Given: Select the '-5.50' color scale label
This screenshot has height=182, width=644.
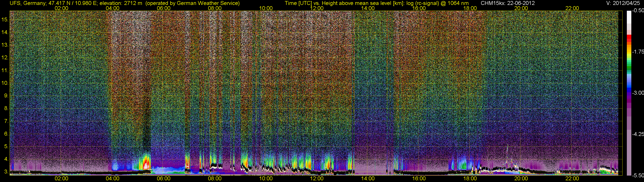Looking at the screenshot, I should pos(638,176).
